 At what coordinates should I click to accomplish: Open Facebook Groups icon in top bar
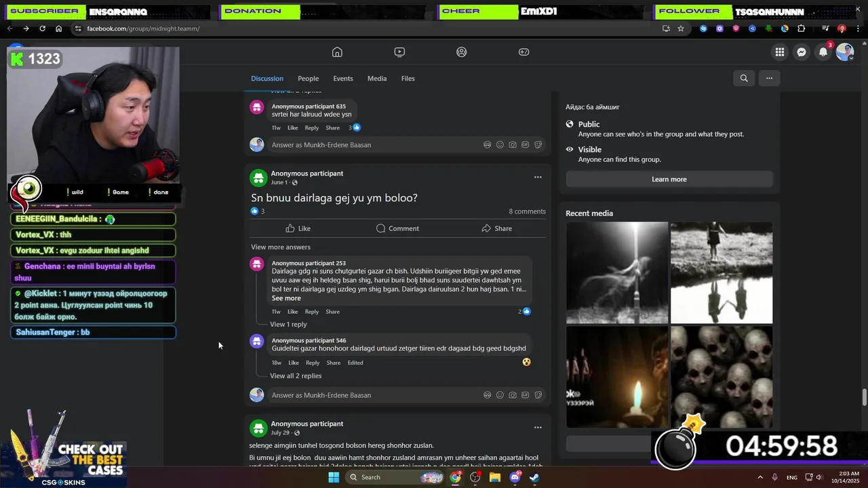462,52
